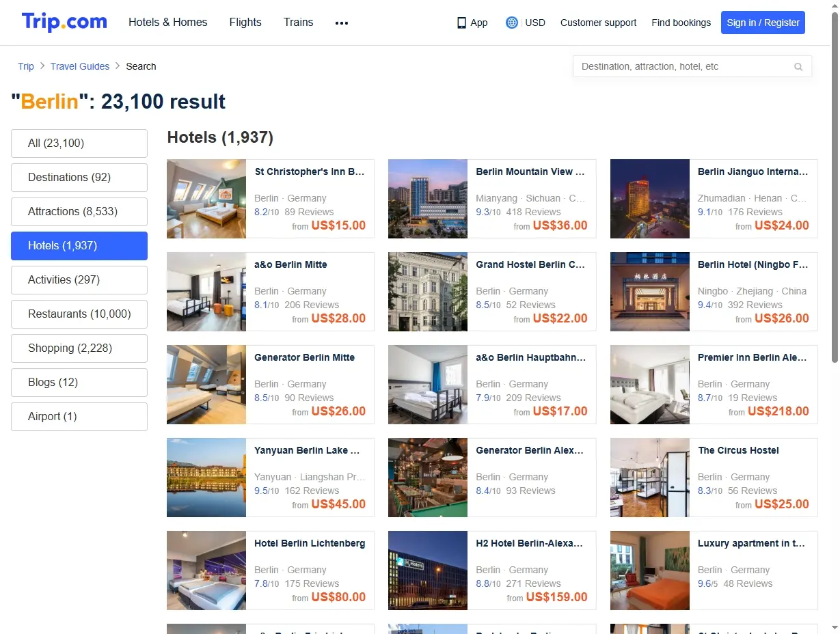This screenshot has width=840, height=634.
Task: Click the Trip.com logo
Action: point(64,22)
